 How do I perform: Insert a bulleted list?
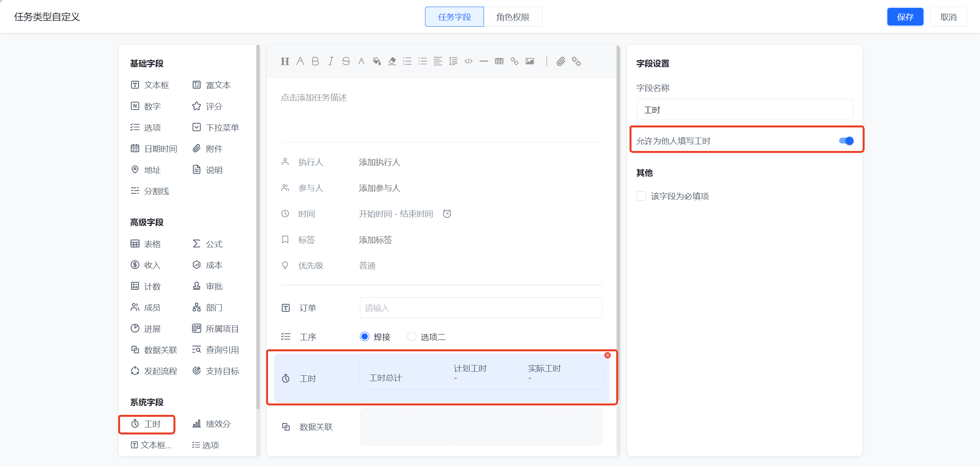(423, 61)
